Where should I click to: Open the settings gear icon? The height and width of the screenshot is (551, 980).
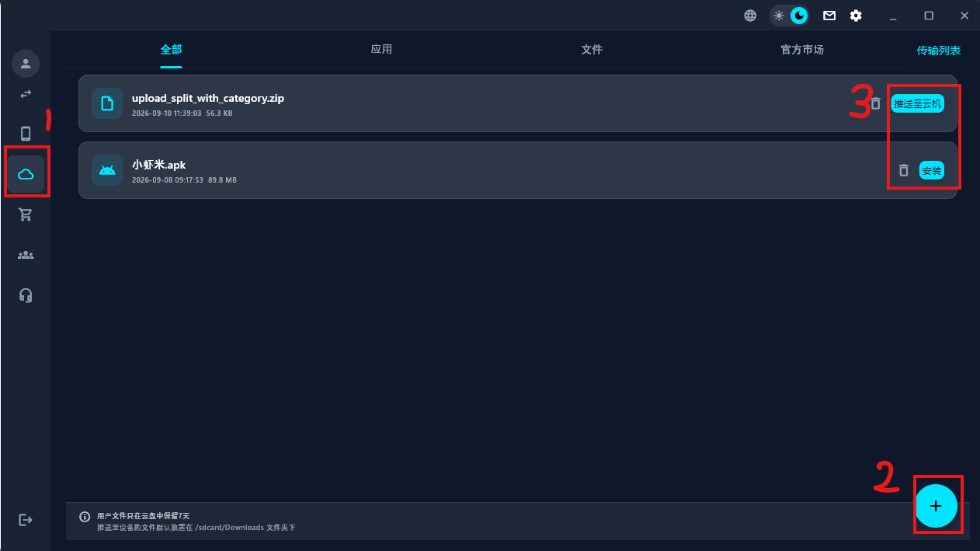[x=856, y=16]
